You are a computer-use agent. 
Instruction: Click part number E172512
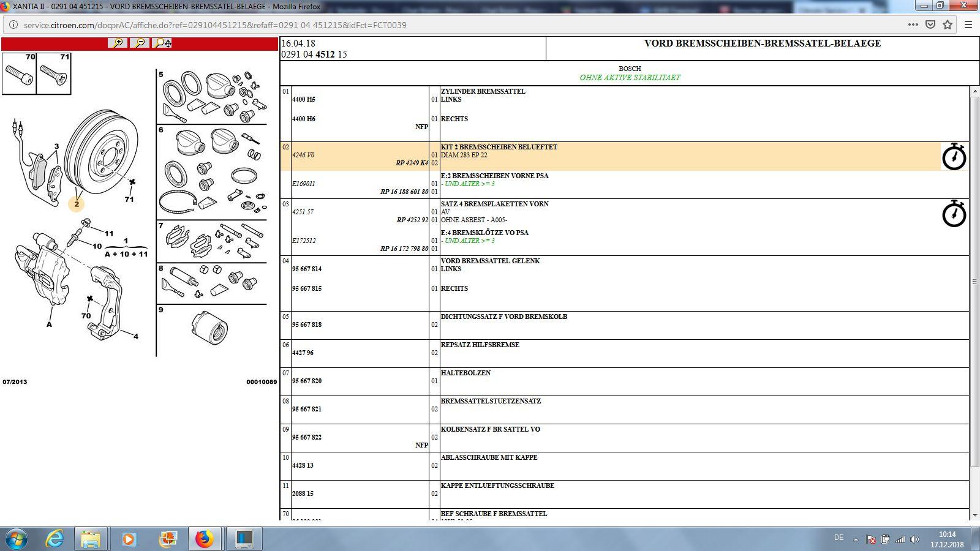tap(304, 241)
